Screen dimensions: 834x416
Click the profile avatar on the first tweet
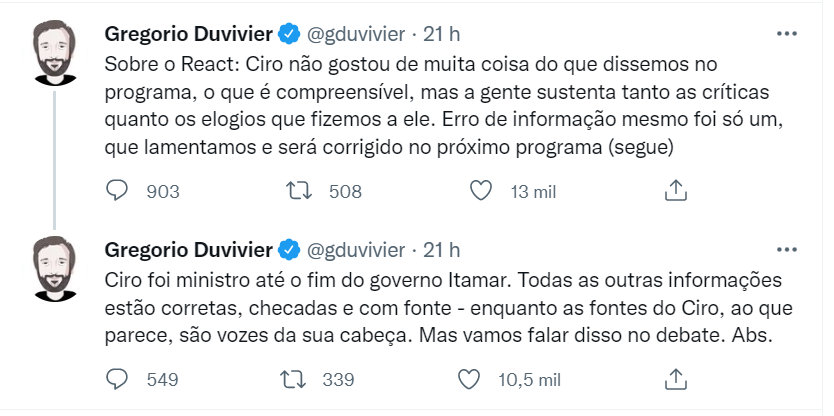(x=54, y=54)
